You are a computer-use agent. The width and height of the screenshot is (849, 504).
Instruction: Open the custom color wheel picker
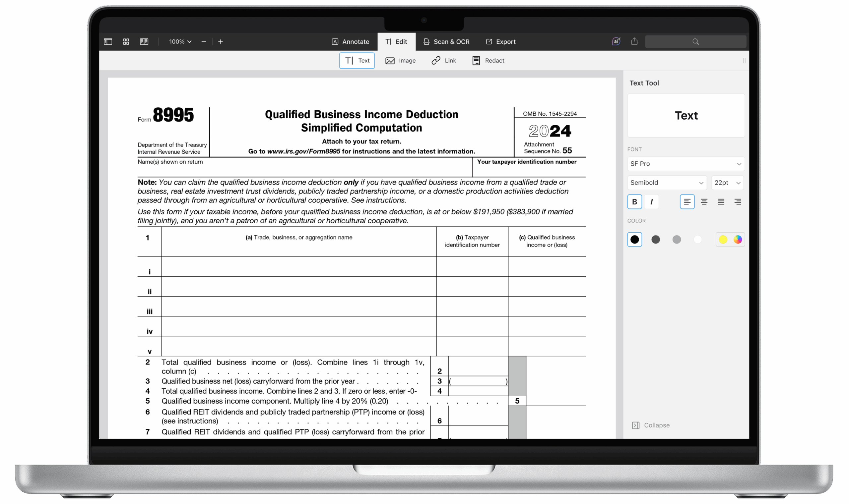click(x=737, y=240)
